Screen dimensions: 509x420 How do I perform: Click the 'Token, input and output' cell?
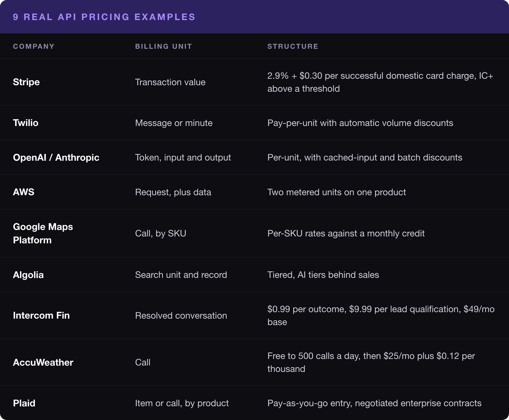[183, 157]
